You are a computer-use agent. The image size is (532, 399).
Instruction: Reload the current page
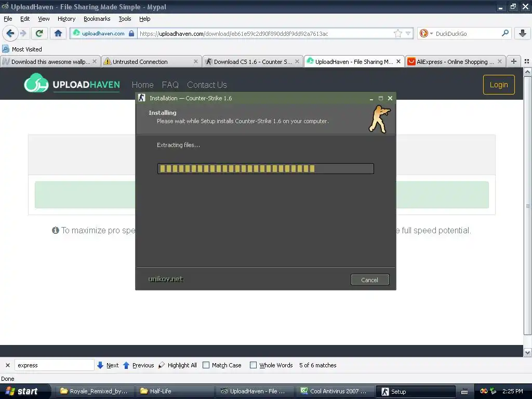(x=39, y=33)
